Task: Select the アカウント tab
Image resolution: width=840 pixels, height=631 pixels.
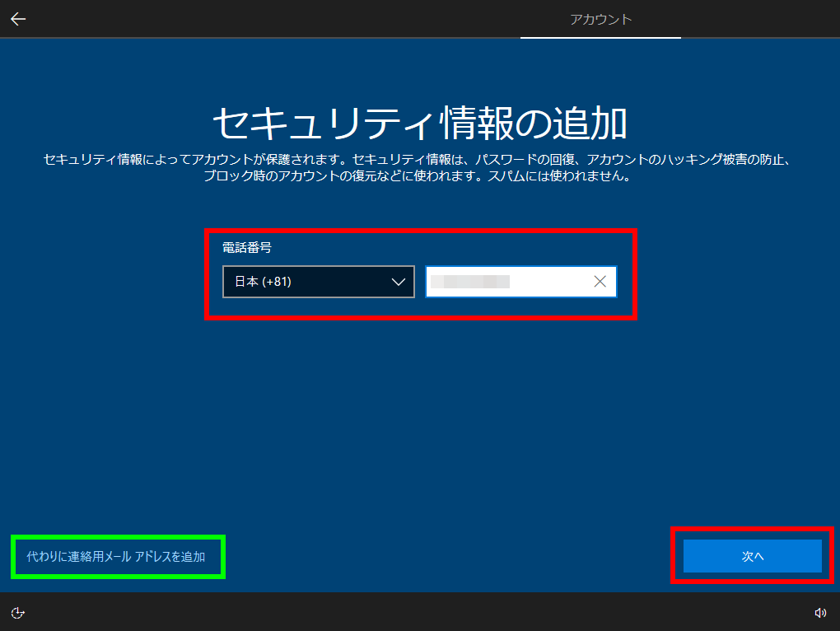Action: [600, 19]
